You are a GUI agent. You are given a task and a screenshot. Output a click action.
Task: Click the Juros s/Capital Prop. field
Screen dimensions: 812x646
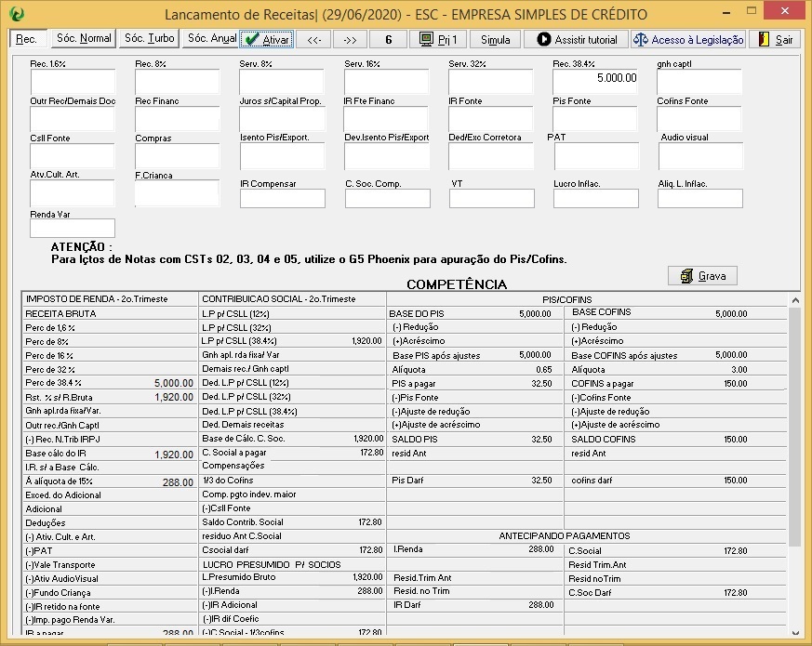click(282, 119)
